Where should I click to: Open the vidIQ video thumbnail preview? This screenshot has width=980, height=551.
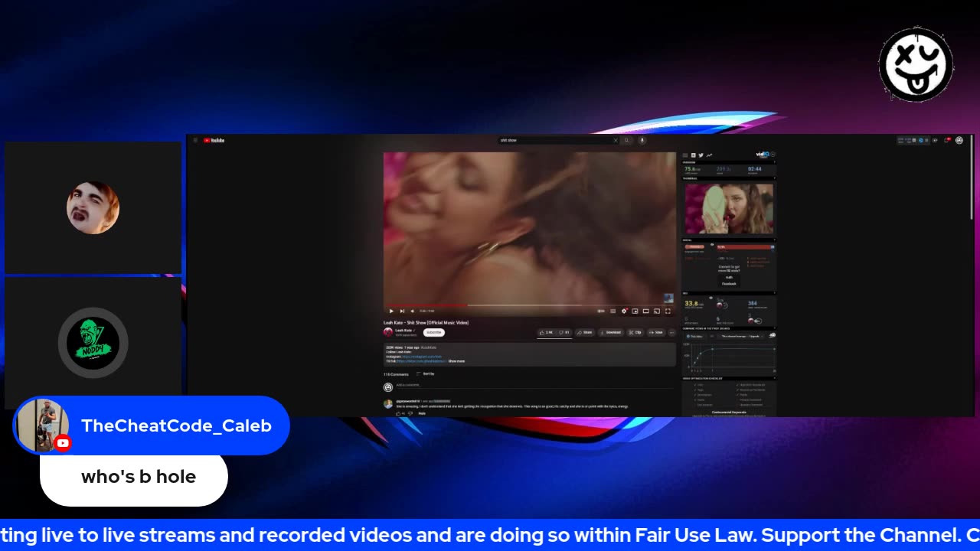click(729, 208)
